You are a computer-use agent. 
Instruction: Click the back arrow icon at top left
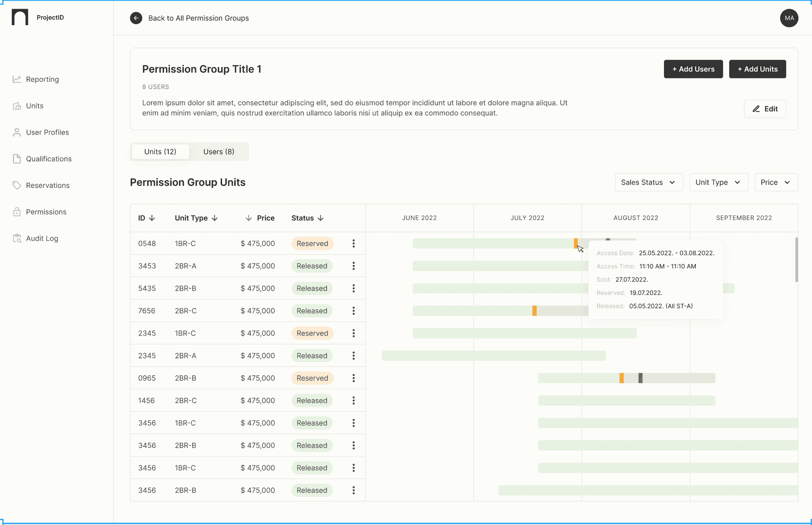[x=136, y=18]
